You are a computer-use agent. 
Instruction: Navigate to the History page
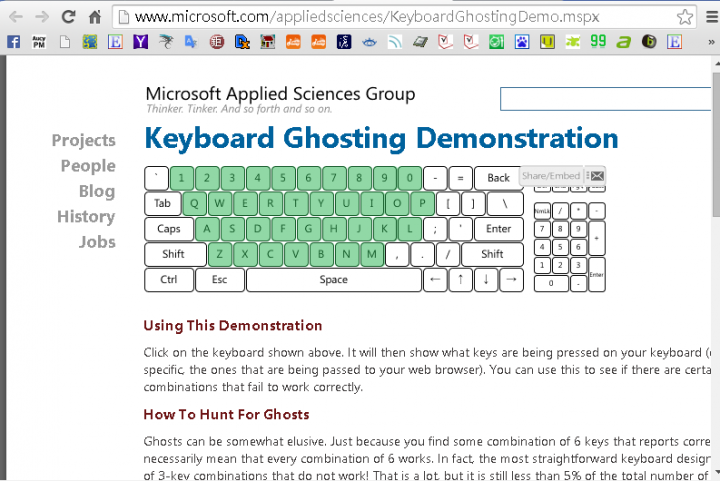[x=86, y=217]
